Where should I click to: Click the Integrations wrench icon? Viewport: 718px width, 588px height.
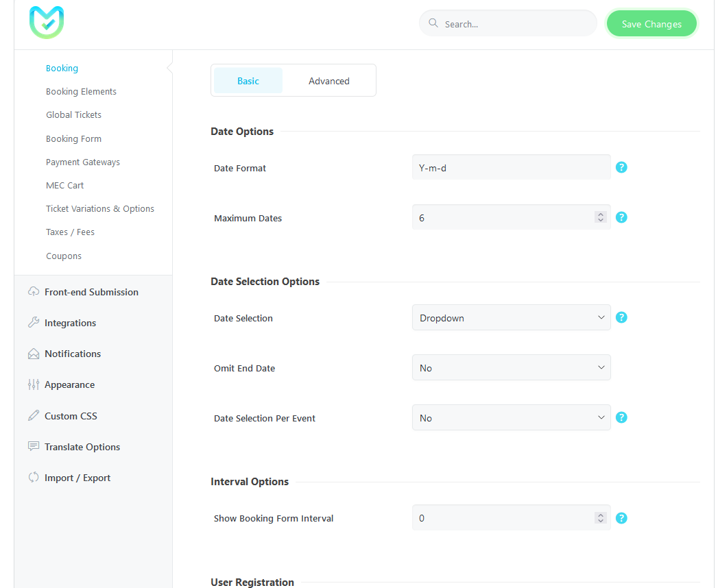[x=34, y=323]
